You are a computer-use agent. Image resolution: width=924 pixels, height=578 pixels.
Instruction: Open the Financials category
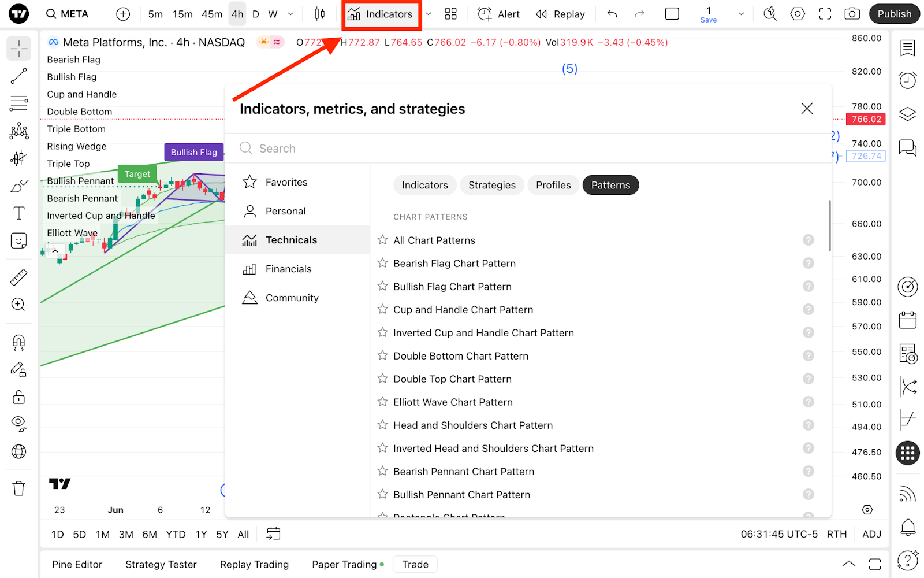pyautogui.click(x=297, y=269)
